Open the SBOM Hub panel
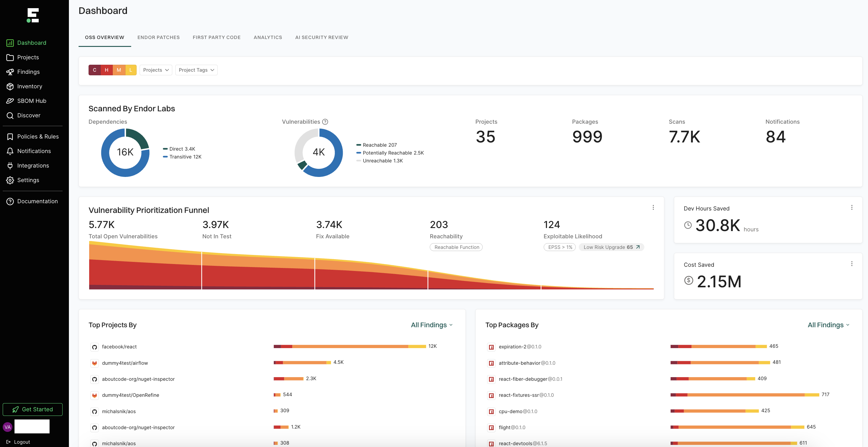 [31, 100]
